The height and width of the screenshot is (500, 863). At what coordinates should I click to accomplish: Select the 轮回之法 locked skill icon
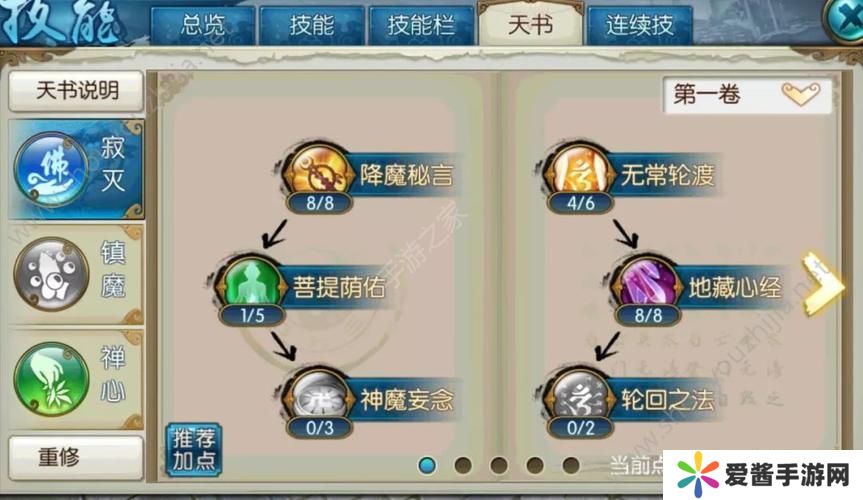579,396
